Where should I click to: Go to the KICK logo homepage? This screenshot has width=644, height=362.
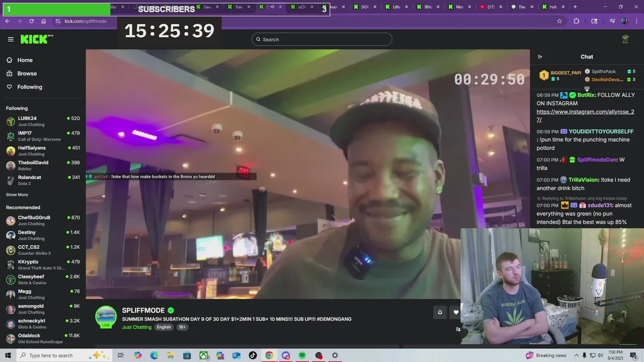(37, 39)
